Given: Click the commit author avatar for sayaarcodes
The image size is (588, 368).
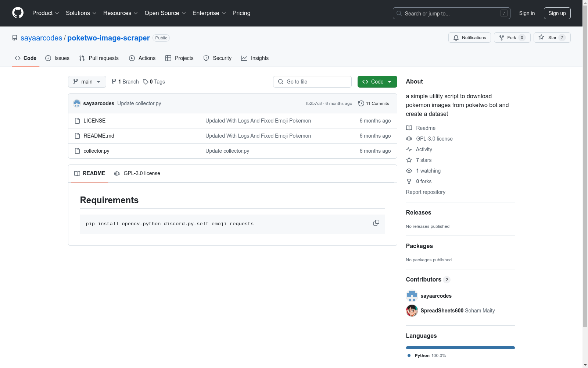Looking at the screenshot, I should click(x=77, y=103).
